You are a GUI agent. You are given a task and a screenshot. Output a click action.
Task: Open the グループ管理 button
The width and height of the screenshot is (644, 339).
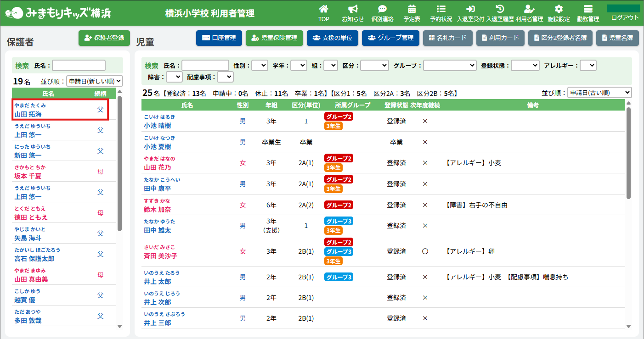click(390, 38)
